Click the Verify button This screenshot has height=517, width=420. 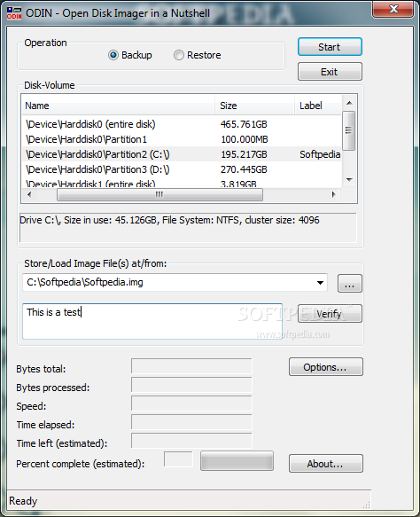(330, 314)
